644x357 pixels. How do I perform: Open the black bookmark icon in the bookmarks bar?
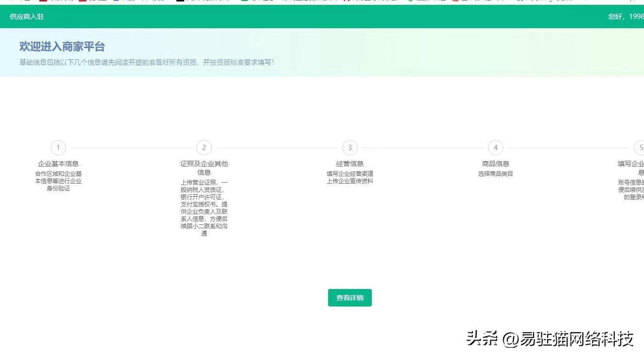(180, 1)
